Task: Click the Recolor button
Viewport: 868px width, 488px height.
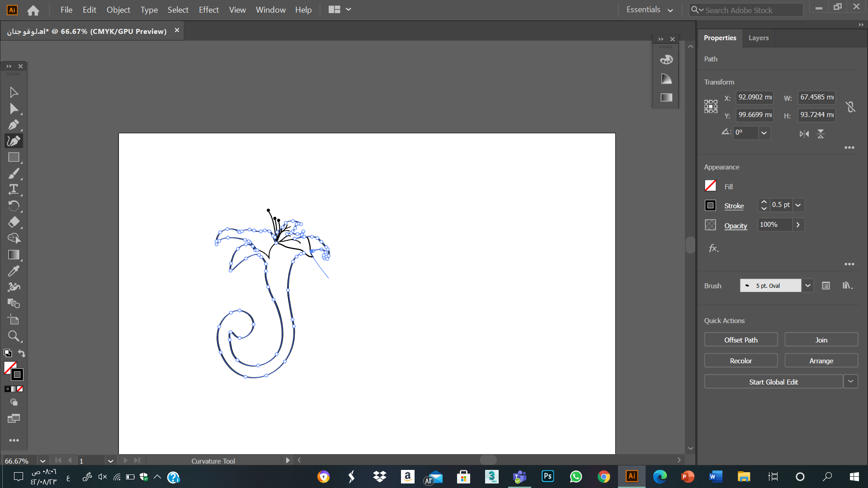Action: point(741,361)
